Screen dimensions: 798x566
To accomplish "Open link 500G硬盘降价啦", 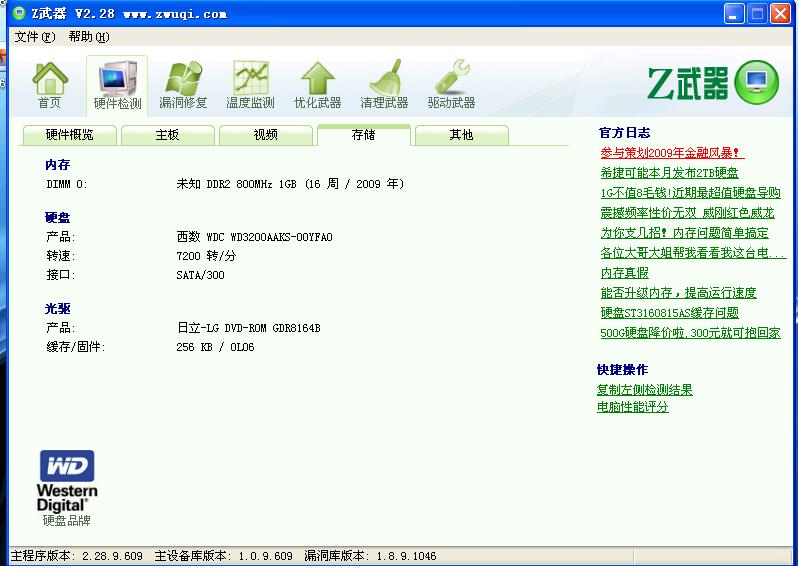I will 690,333.
